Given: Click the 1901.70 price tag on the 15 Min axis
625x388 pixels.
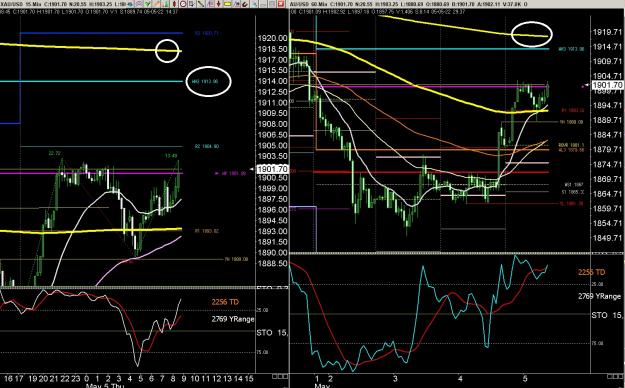Looking at the screenshot, I should click(x=272, y=169).
